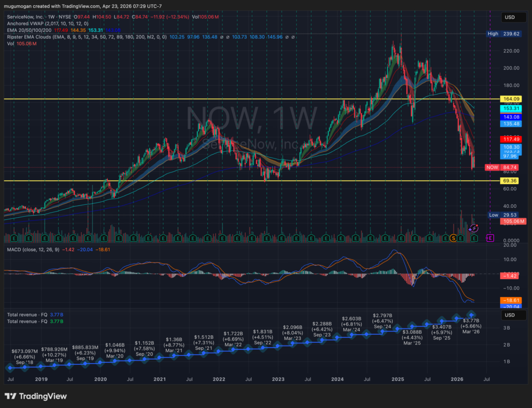Click the purple upcoming earnings 'E' marker

(x=489, y=238)
